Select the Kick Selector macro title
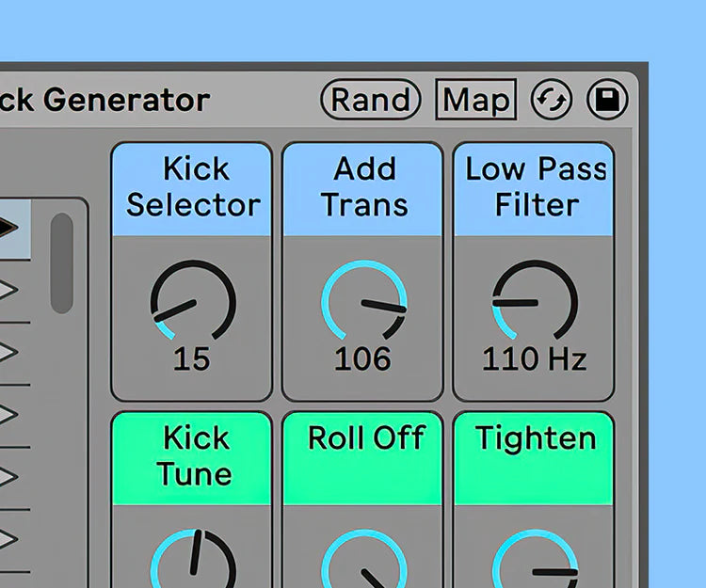Image resolution: width=706 pixels, height=588 pixels. [193, 186]
